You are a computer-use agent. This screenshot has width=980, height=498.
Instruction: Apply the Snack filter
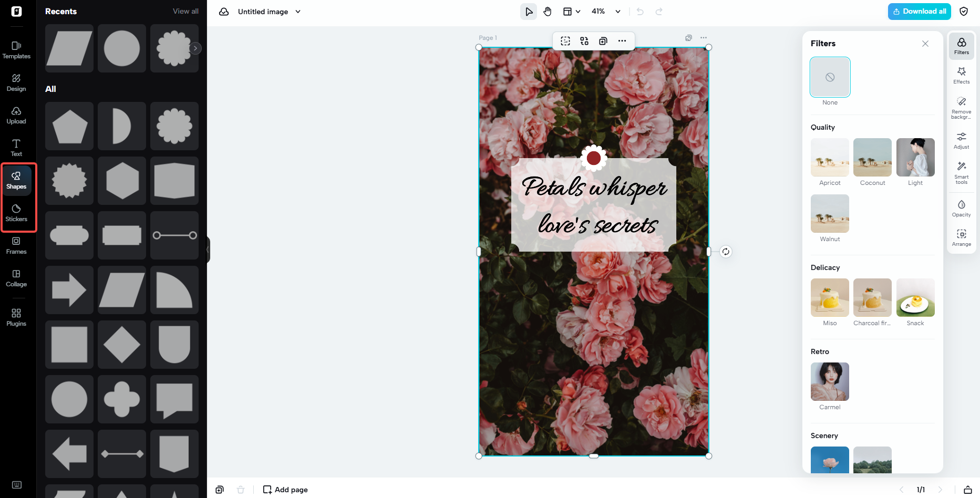pos(915,297)
